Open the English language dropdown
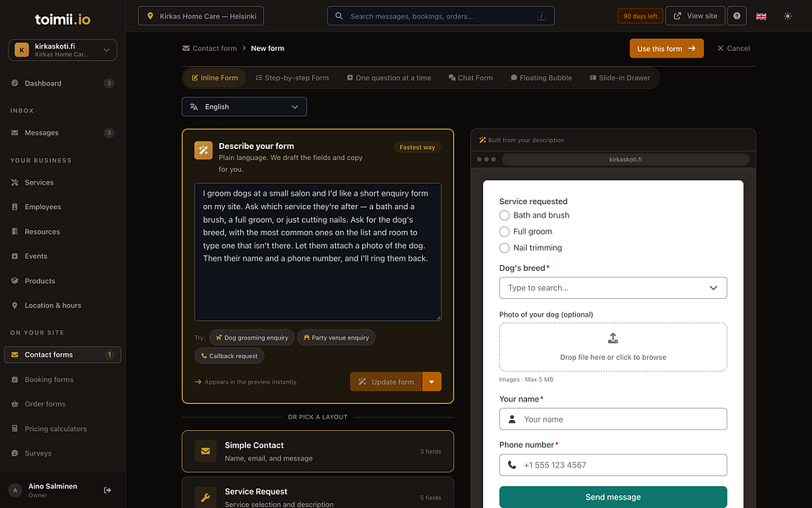The height and width of the screenshot is (508, 812). tap(244, 107)
